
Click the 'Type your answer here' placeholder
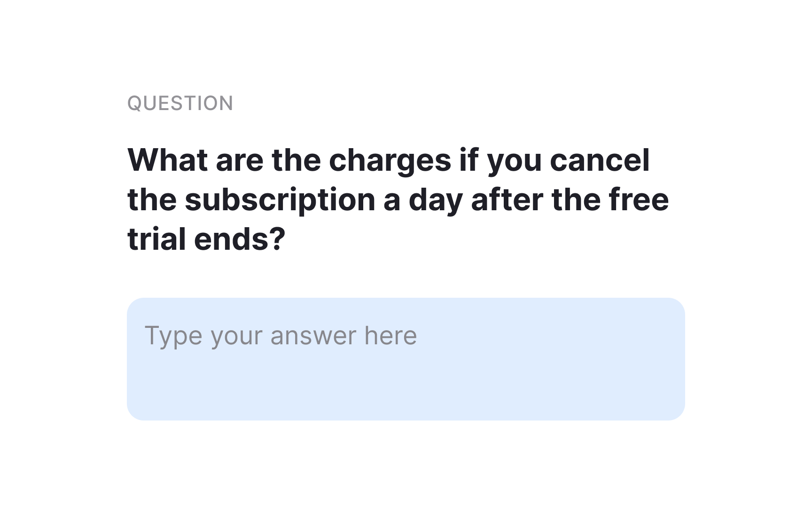point(281,336)
